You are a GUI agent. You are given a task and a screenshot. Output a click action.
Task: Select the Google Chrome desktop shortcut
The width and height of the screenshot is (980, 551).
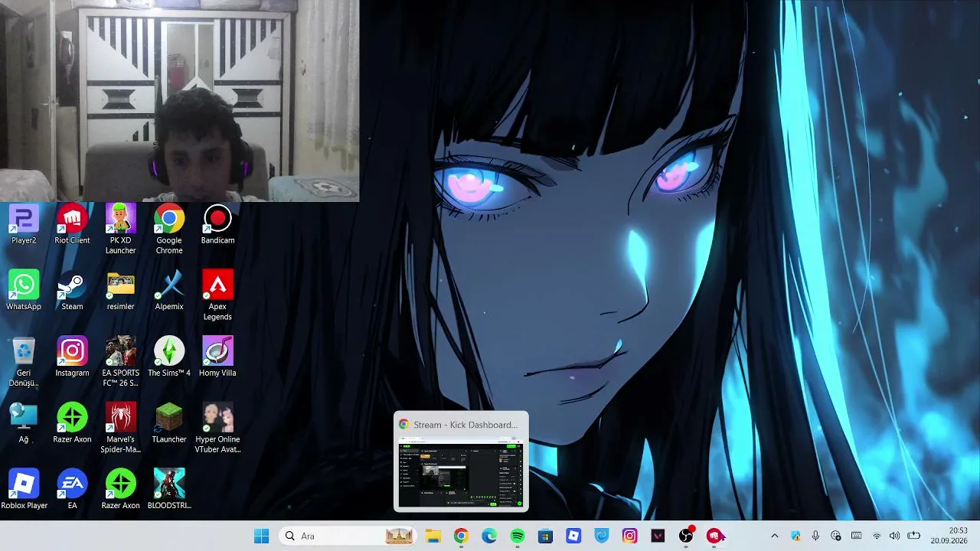[x=169, y=230]
